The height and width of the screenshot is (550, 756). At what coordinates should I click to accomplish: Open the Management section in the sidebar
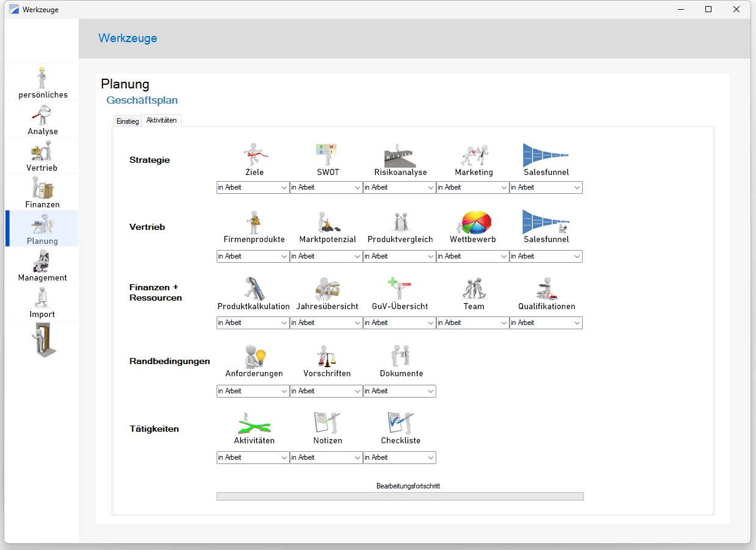click(x=42, y=265)
